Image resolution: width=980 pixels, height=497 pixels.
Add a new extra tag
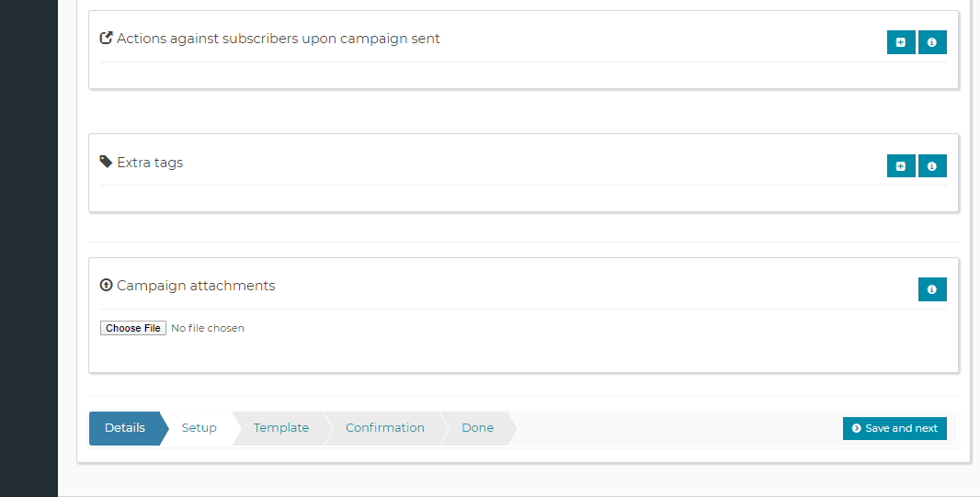click(901, 165)
